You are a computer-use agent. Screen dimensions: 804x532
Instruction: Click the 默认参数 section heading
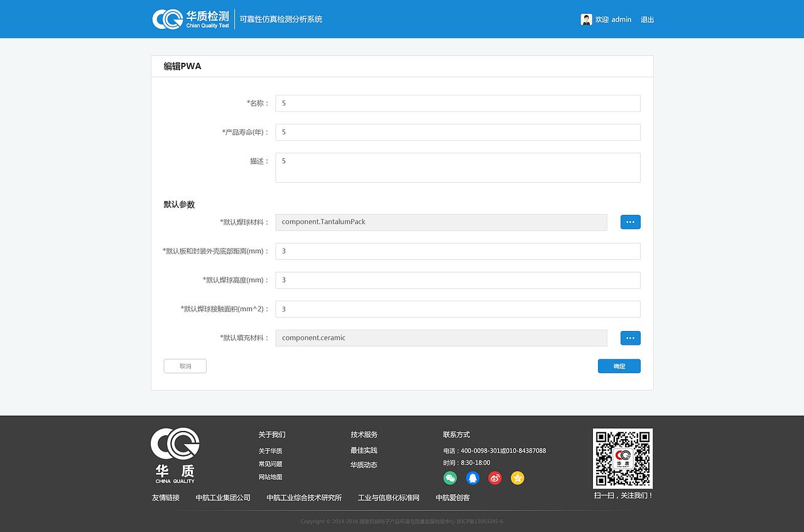click(x=179, y=205)
